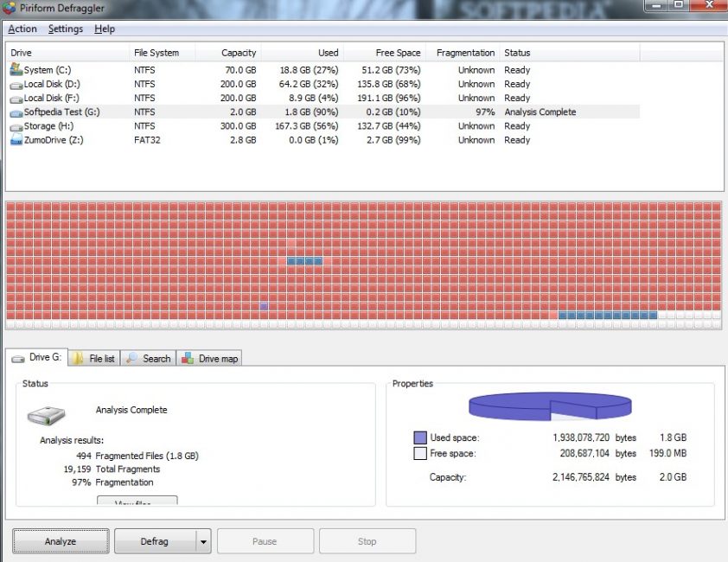
Task: Click the folder icon on File list tab
Action: 78,359
